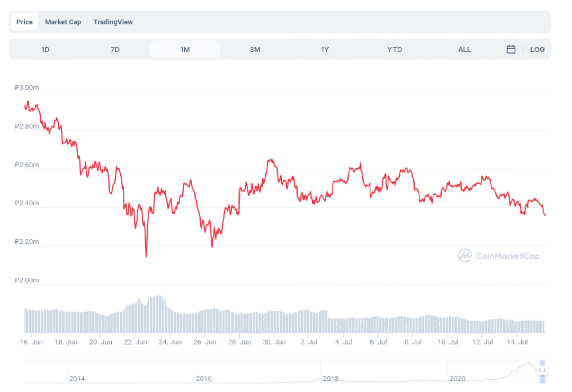The image size is (572, 392).
Task: Click the left handle of the range navigator
Action: (x=540, y=371)
